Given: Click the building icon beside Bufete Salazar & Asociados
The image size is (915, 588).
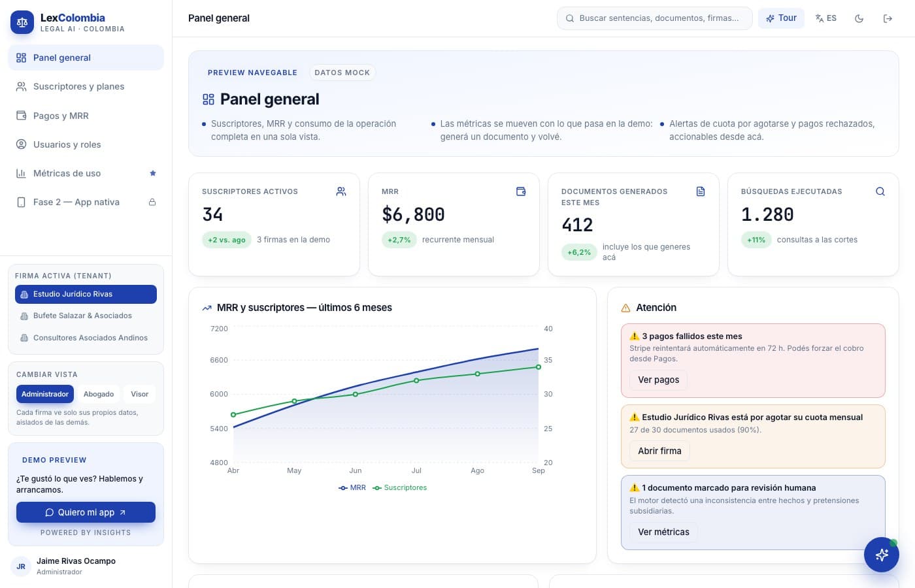Looking at the screenshot, I should 24,316.
